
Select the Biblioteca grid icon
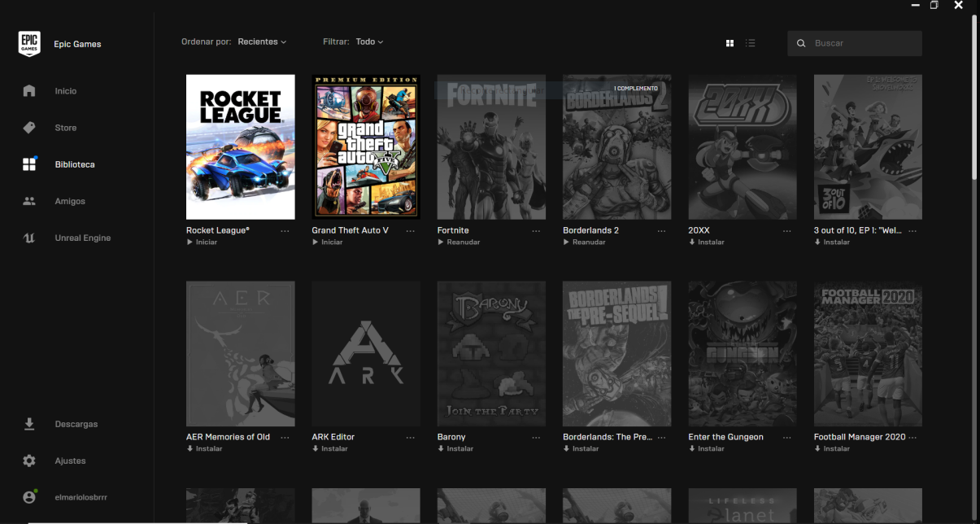tap(29, 164)
